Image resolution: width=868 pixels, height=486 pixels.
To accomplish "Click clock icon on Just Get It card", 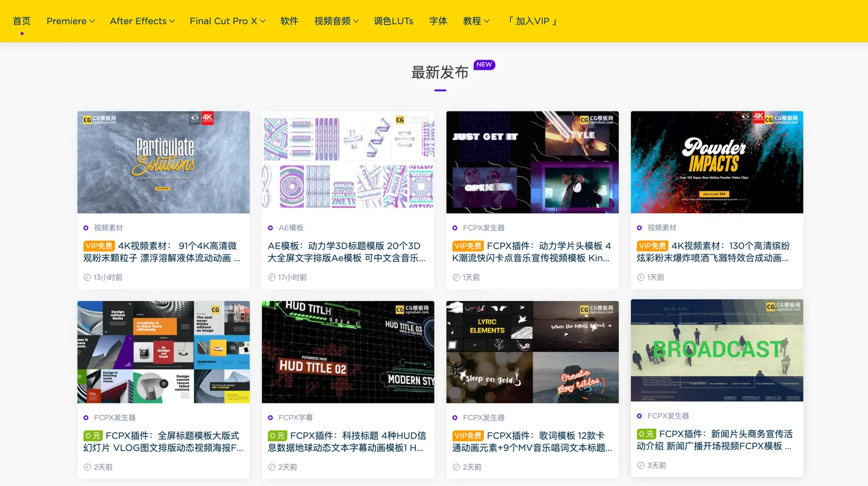I will [456, 277].
